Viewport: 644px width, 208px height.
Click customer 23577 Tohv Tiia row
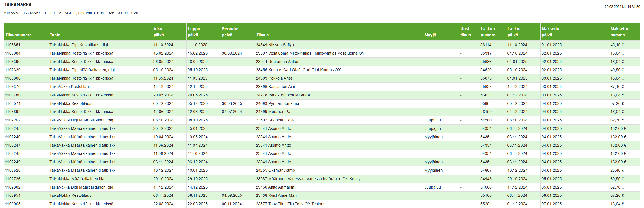291,204
